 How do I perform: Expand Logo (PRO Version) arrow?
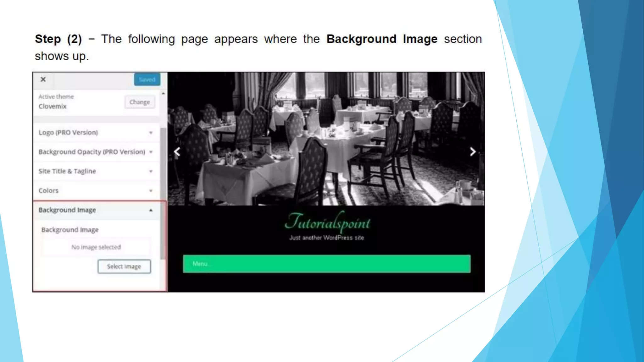(151, 133)
